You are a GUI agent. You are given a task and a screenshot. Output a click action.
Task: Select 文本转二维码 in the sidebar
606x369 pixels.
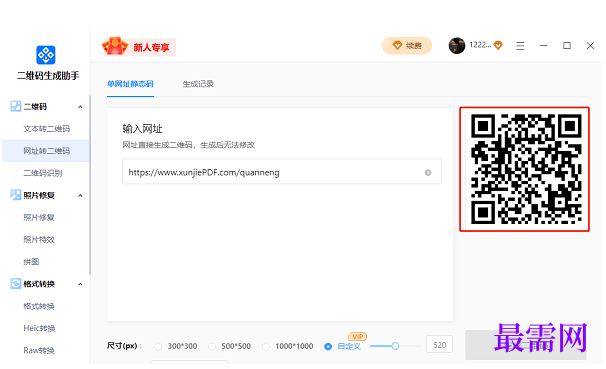[x=46, y=129]
